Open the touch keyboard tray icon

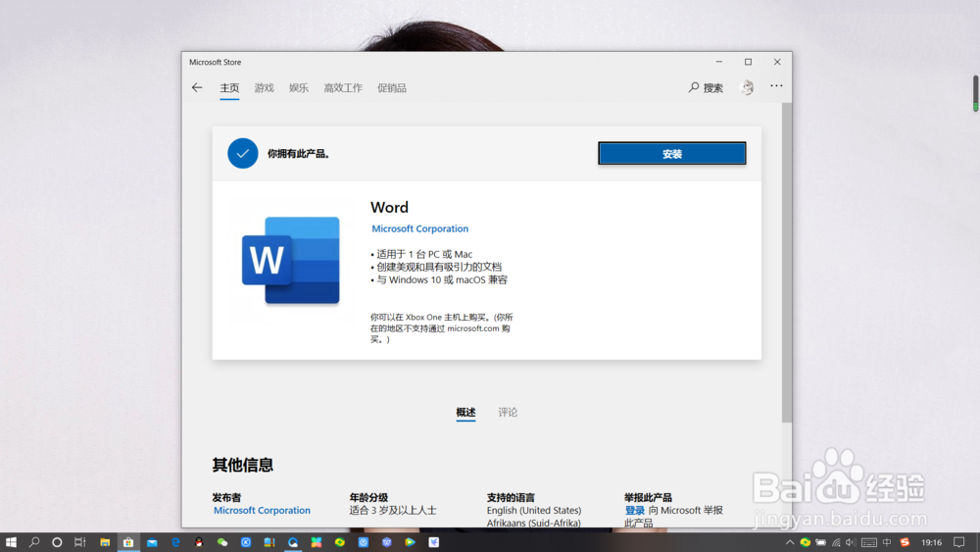868,542
